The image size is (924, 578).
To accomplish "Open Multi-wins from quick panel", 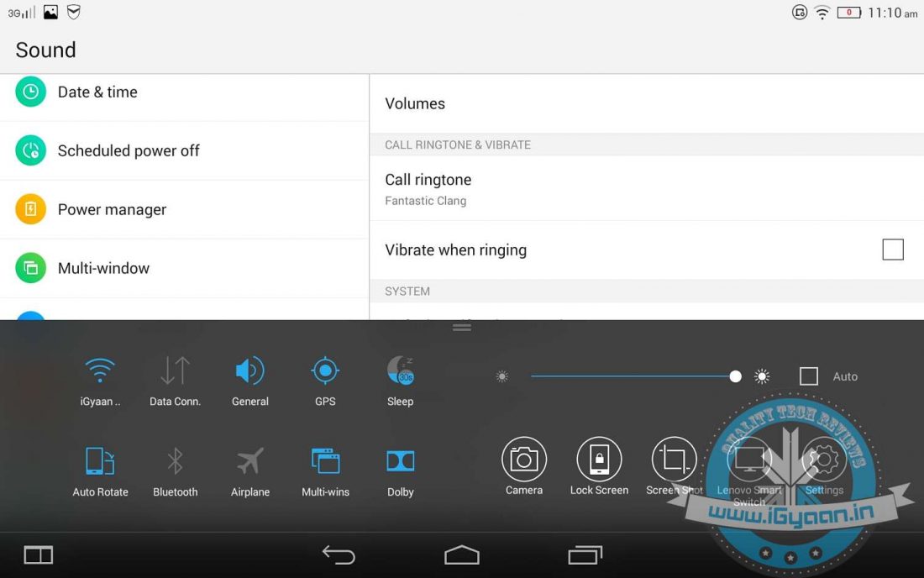I will pos(325,462).
